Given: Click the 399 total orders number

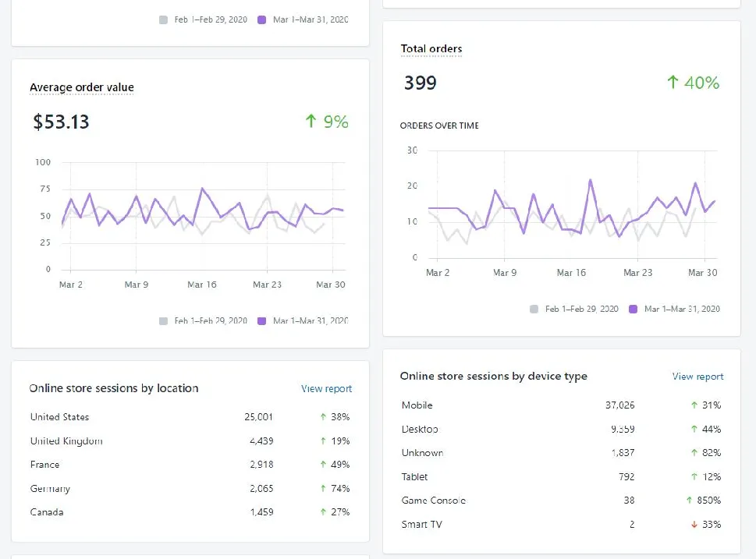Looking at the screenshot, I should 420,83.
